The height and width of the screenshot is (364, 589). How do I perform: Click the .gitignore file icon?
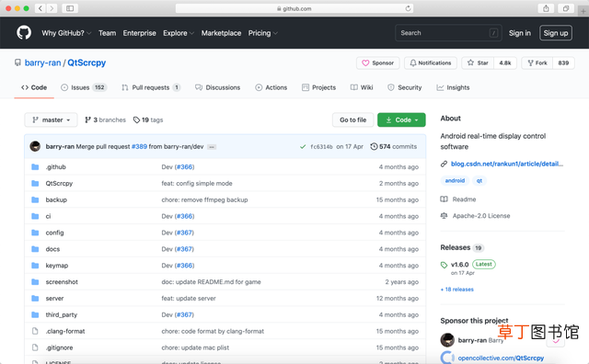(35, 347)
